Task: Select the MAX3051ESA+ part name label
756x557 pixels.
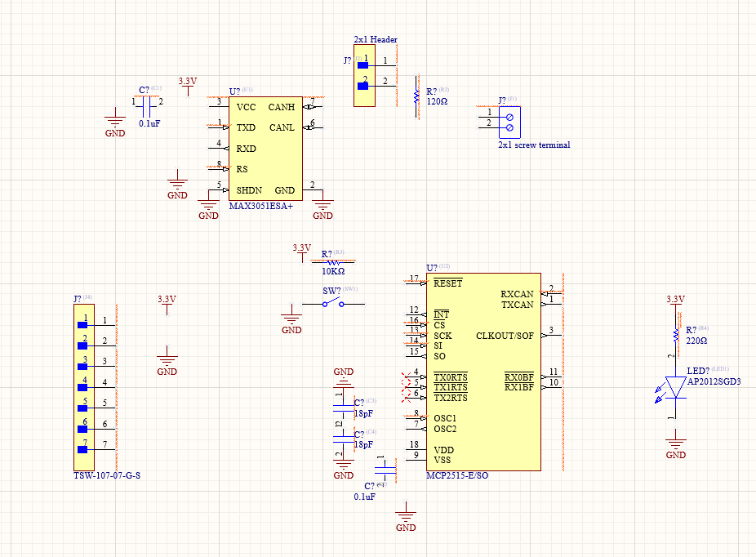Action: point(260,206)
